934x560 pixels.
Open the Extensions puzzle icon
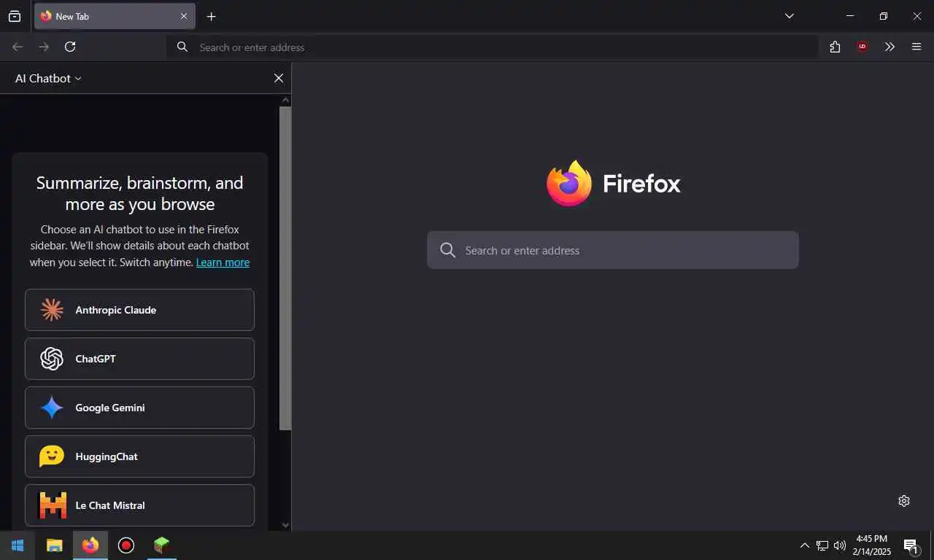(835, 47)
